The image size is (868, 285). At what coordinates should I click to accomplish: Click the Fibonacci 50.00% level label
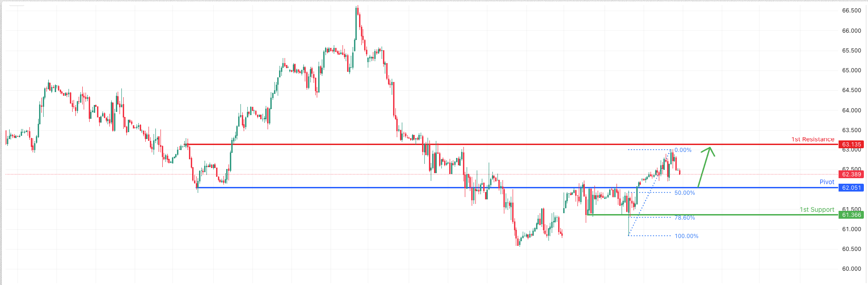(685, 193)
